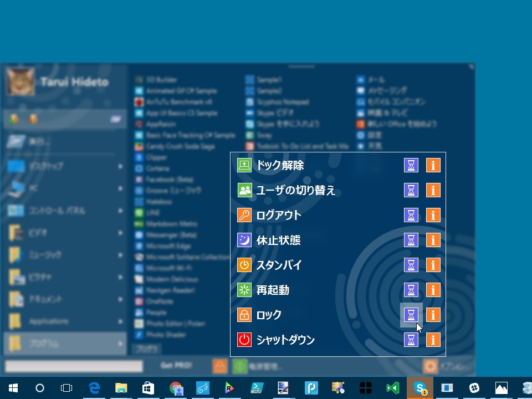Select the デスクトップ menu entry
This screenshot has width=532, height=399.
tap(55, 167)
